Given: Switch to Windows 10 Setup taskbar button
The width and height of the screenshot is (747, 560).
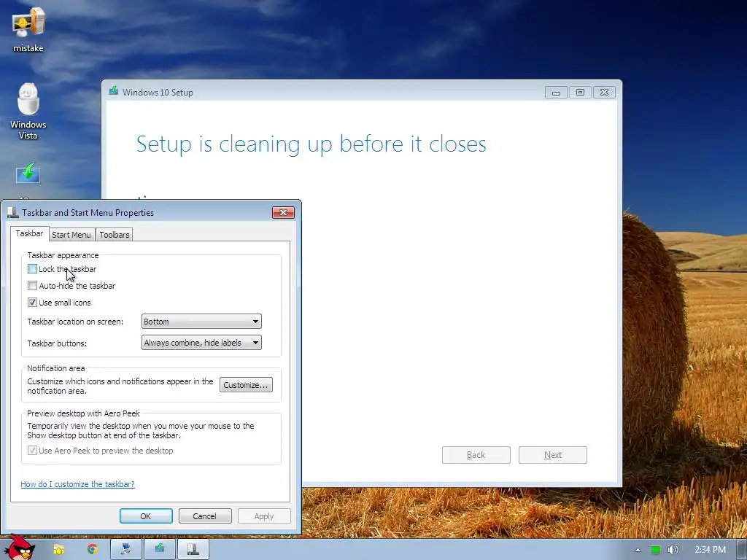Looking at the screenshot, I should [x=159, y=550].
